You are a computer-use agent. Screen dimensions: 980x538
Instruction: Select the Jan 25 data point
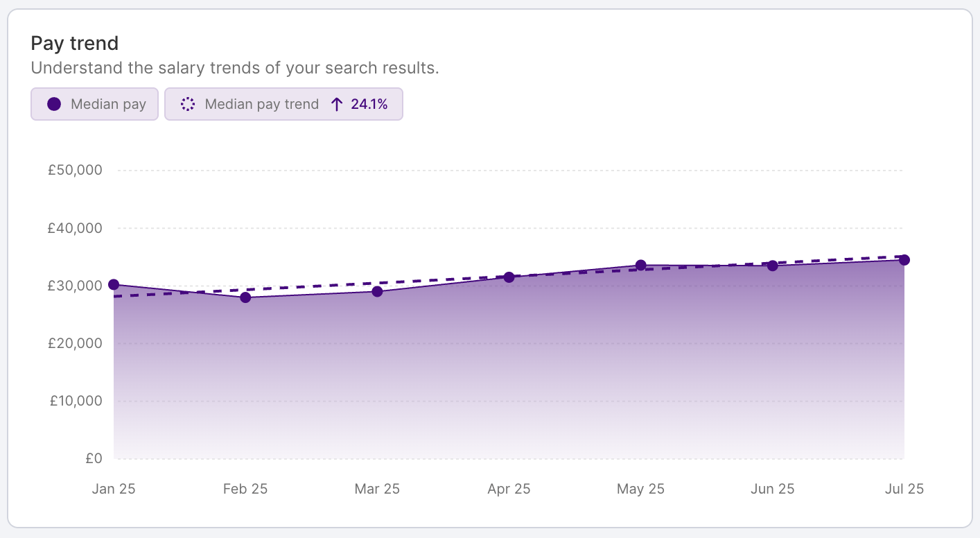[x=114, y=284]
